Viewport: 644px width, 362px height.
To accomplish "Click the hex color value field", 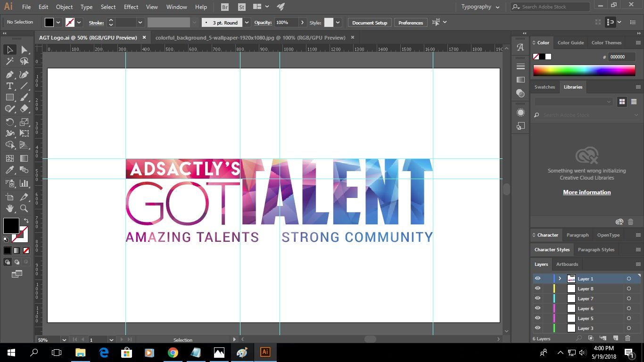I will coord(622,57).
